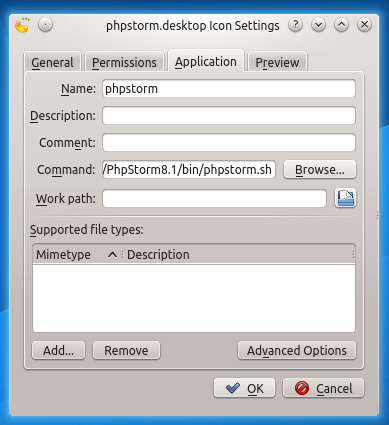Click the Work path text field
389x425 pixels.
[214, 198]
